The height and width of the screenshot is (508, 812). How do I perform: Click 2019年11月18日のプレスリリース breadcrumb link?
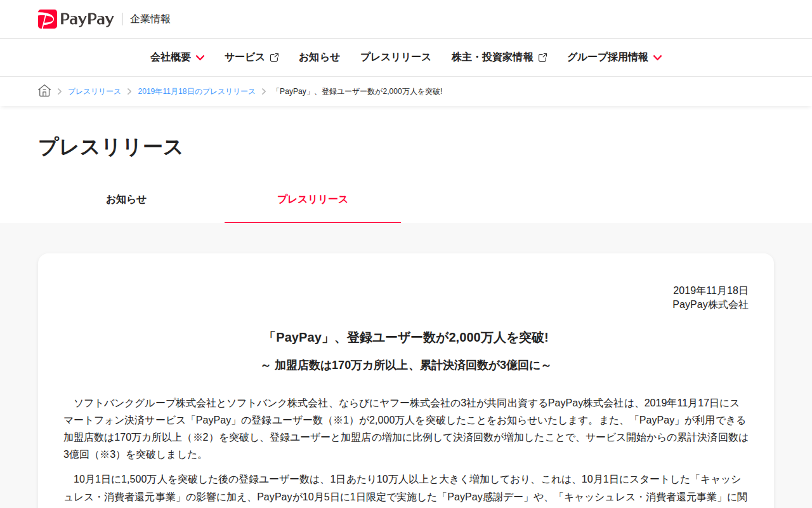(197, 91)
